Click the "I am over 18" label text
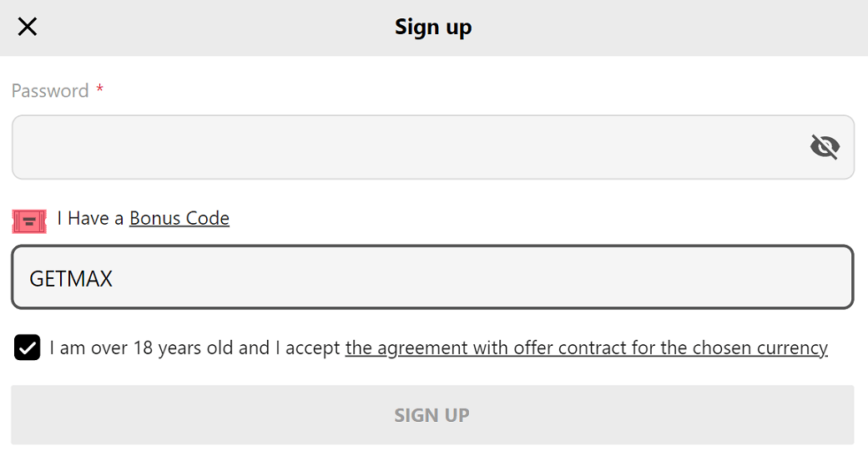 point(101,348)
